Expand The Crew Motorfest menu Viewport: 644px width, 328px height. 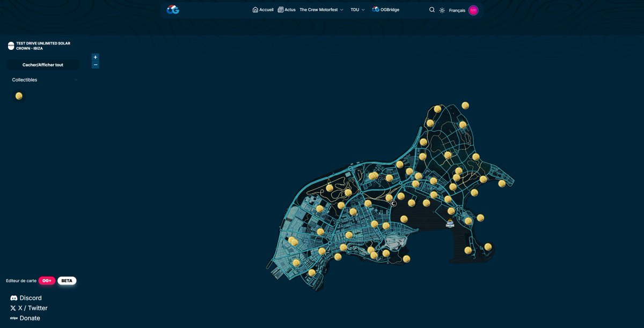pos(321,10)
